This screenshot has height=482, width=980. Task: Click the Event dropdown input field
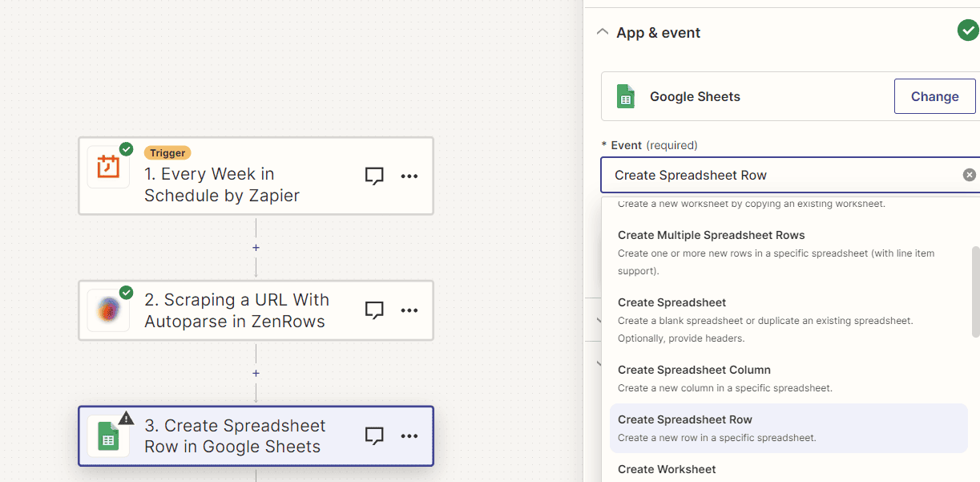click(x=790, y=175)
